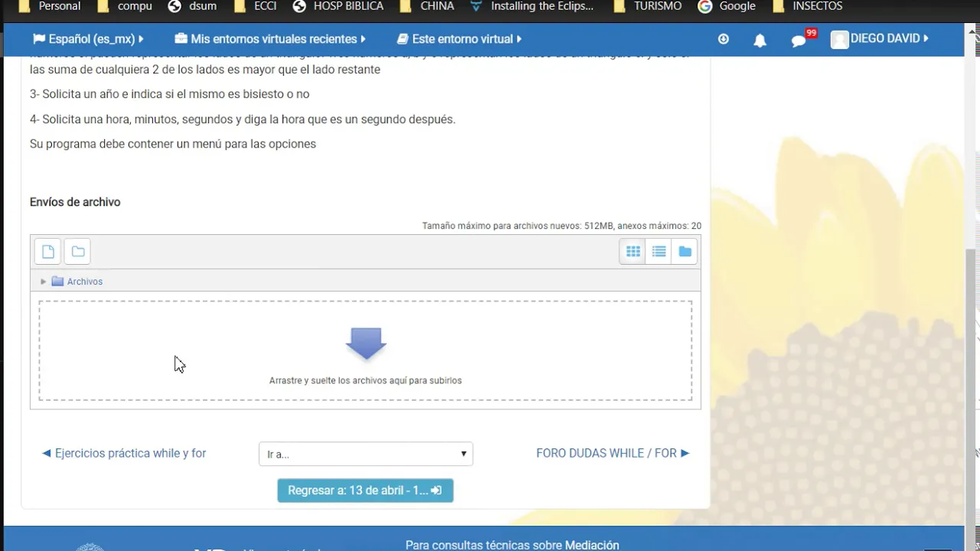The width and height of the screenshot is (980, 551).
Task: Open the HOSP BIBLICA bookmark
Action: point(338,6)
